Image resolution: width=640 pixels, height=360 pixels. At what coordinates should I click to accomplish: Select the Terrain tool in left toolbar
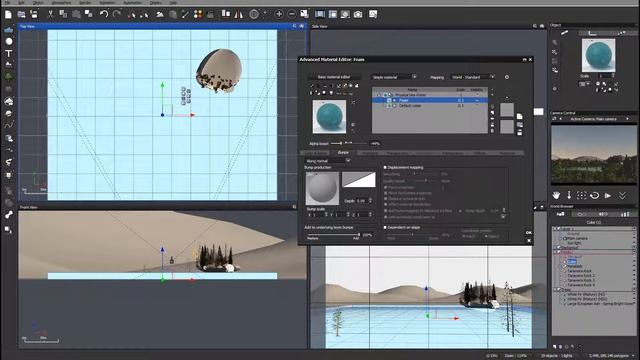[9, 64]
